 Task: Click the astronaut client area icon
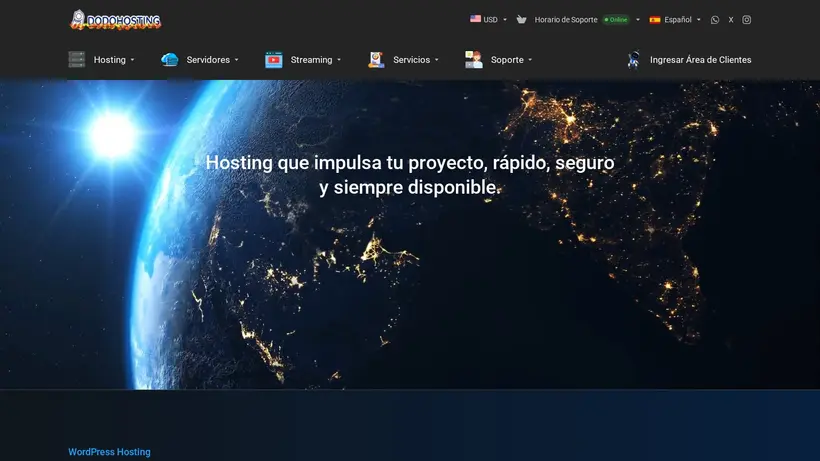click(x=634, y=60)
